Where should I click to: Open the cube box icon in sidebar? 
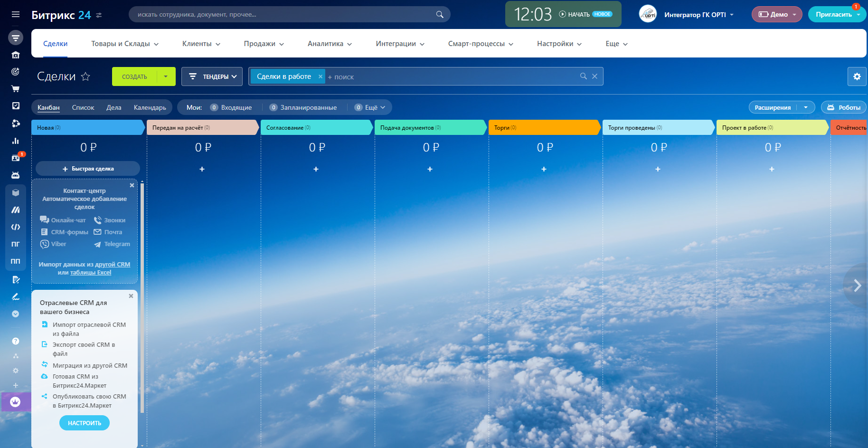16,192
